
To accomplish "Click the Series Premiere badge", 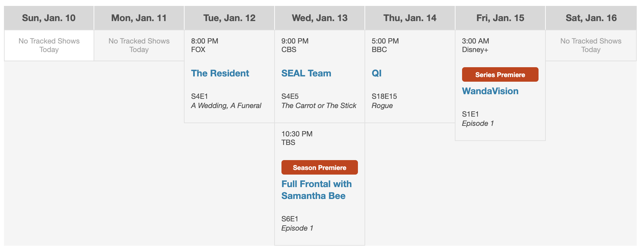I will [500, 75].
